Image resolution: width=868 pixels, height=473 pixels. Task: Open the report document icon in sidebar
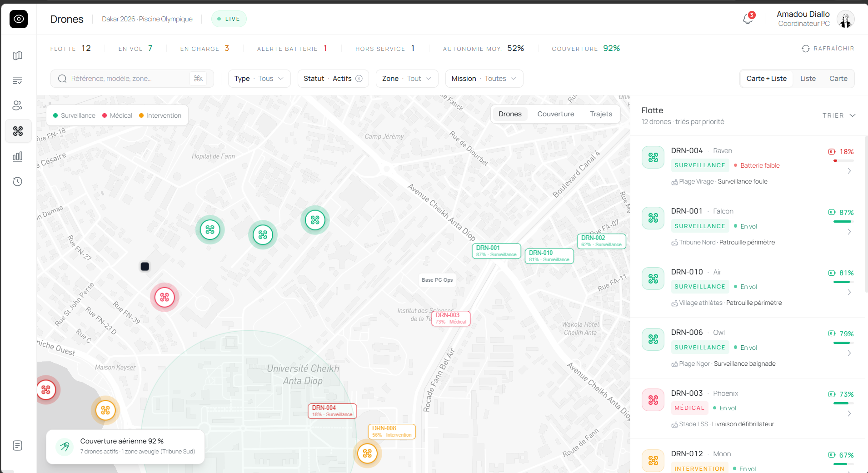(x=18, y=446)
